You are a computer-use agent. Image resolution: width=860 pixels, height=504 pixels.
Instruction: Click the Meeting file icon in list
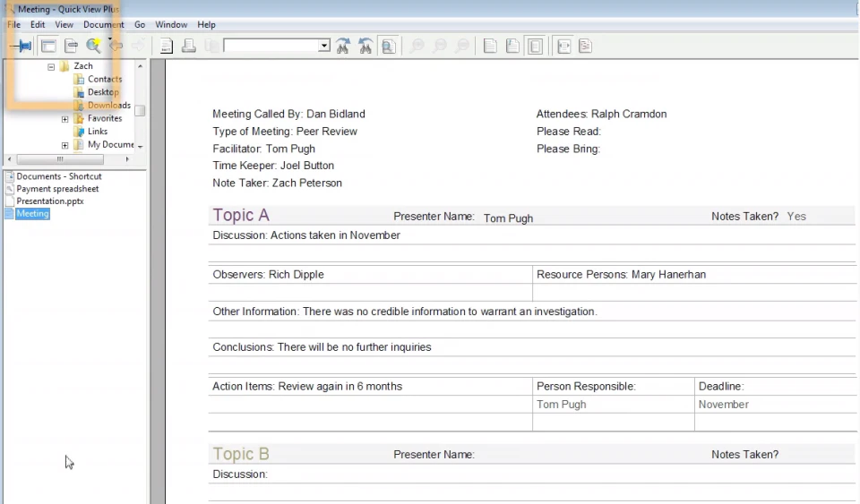(x=9, y=214)
